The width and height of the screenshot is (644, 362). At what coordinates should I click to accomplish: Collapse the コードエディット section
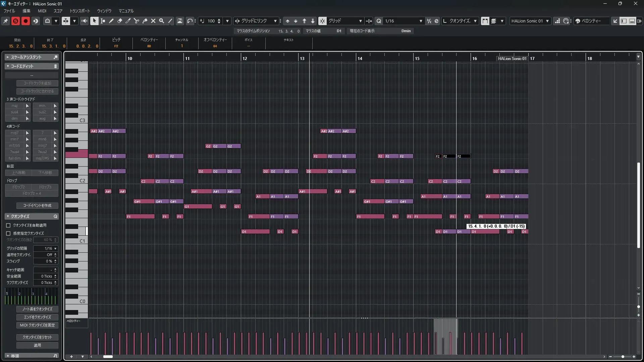[8, 66]
